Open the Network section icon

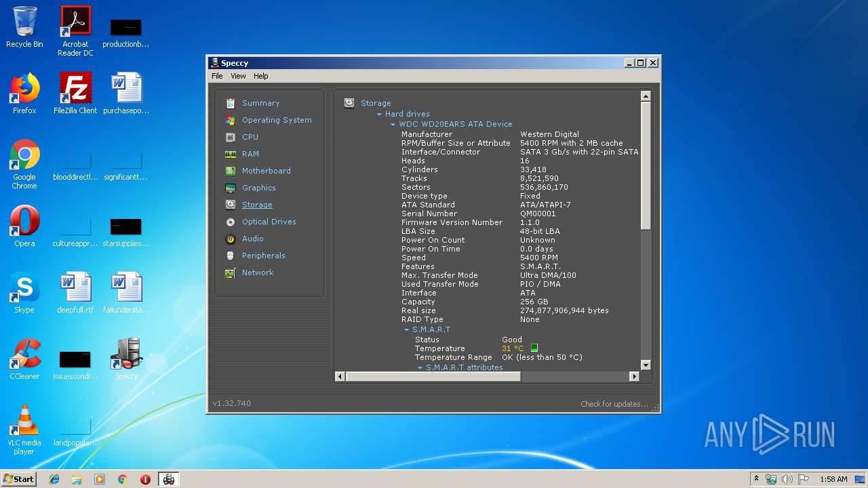click(x=231, y=272)
